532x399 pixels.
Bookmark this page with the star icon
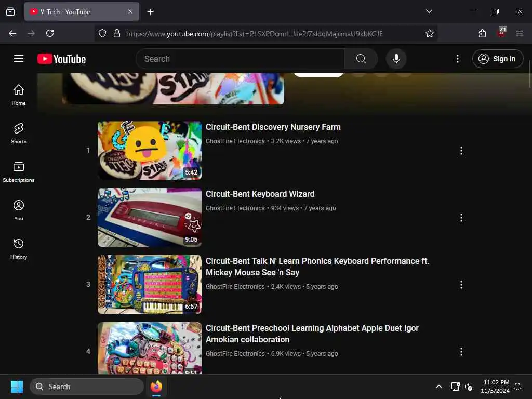point(429,33)
